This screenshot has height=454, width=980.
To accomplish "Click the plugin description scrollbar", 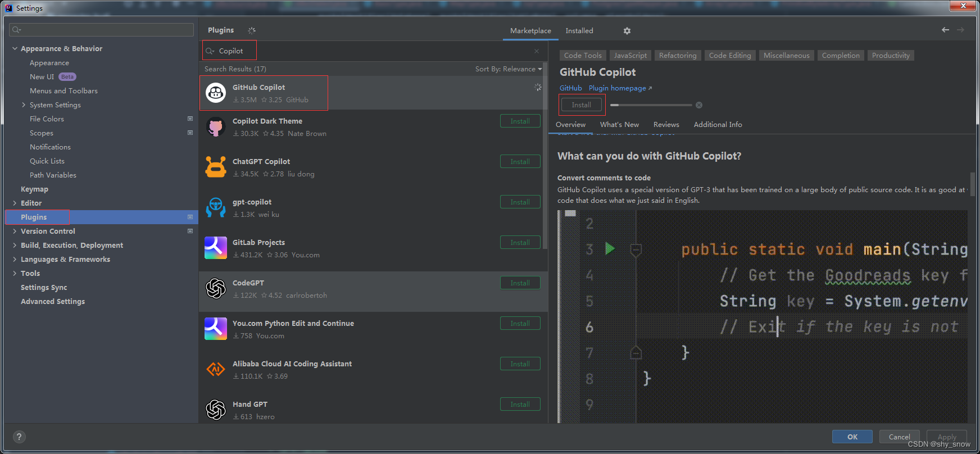I will pos(973,184).
